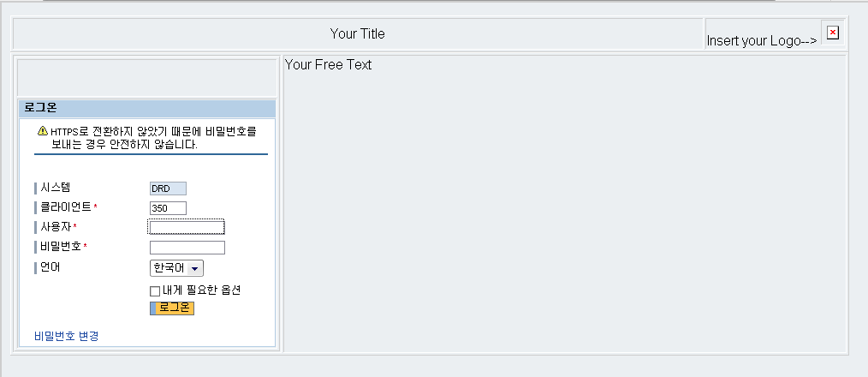Enable the 내게 필요한 옵션 checkbox
Viewport: 868px width, 377px height.
[155, 291]
